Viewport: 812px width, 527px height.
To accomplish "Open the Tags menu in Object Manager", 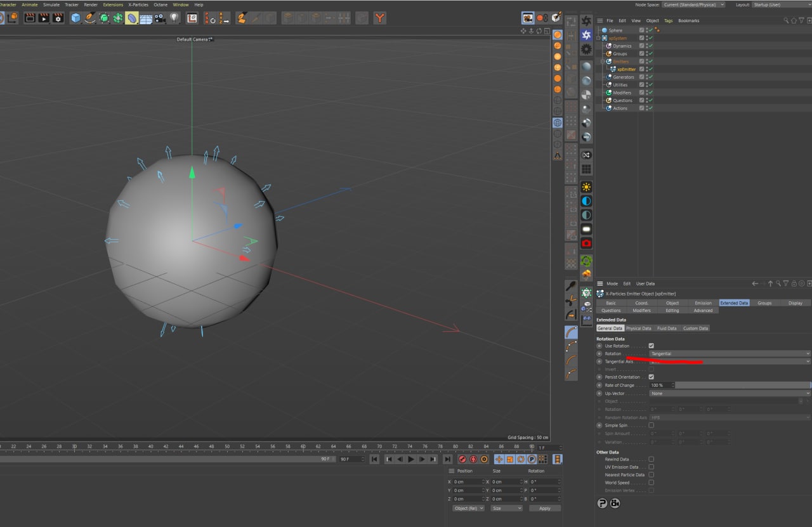I will [669, 20].
